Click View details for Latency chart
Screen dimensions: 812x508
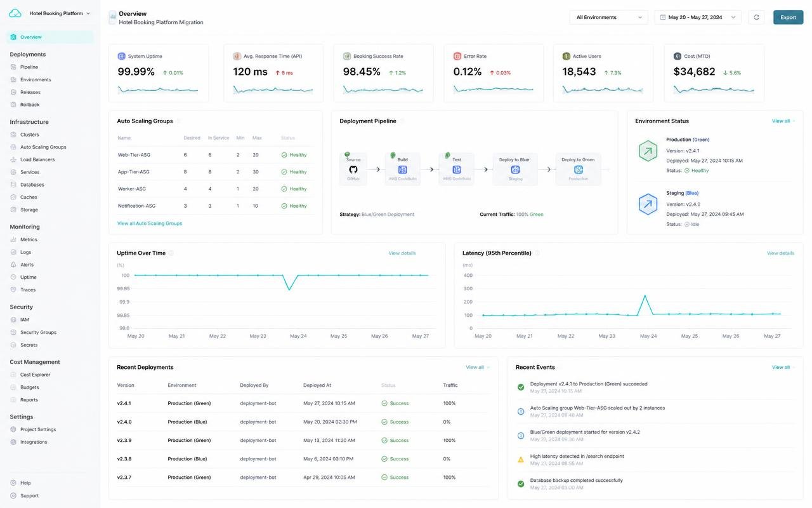[780, 253]
